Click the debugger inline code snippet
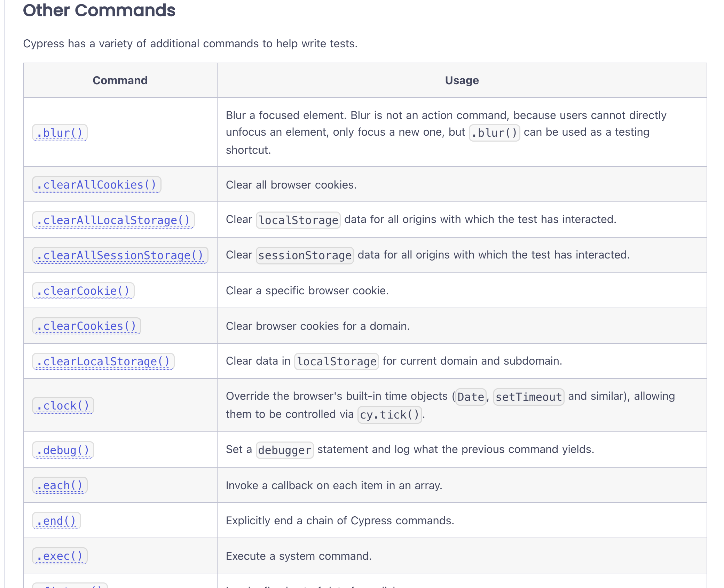Image resolution: width=724 pixels, height=588 pixels. (x=285, y=450)
